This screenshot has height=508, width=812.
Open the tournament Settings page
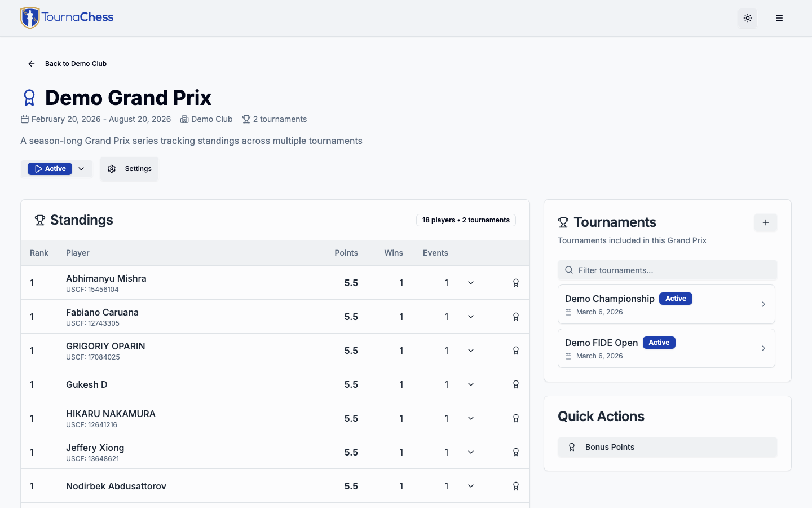129,168
